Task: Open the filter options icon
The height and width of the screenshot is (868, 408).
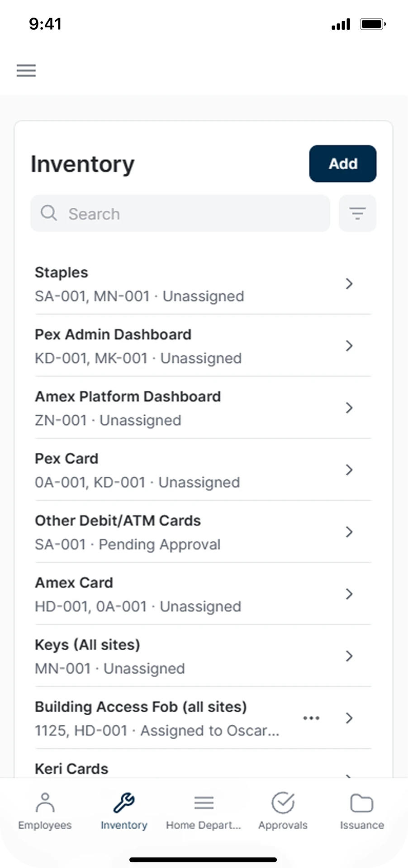Action: 357,213
